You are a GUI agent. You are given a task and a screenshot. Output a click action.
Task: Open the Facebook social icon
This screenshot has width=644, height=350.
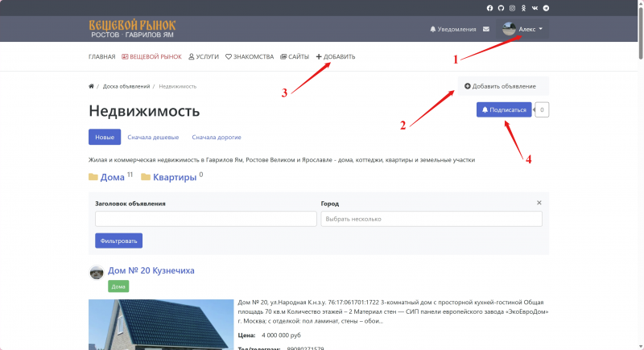pyautogui.click(x=489, y=8)
